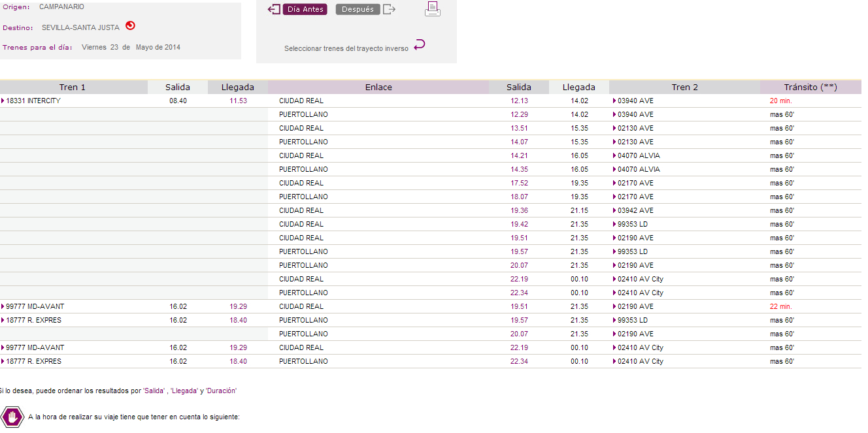Screen dimensions: 868x433
Task: Click the 19.36 connection departure time
Action: click(x=519, y=210)
